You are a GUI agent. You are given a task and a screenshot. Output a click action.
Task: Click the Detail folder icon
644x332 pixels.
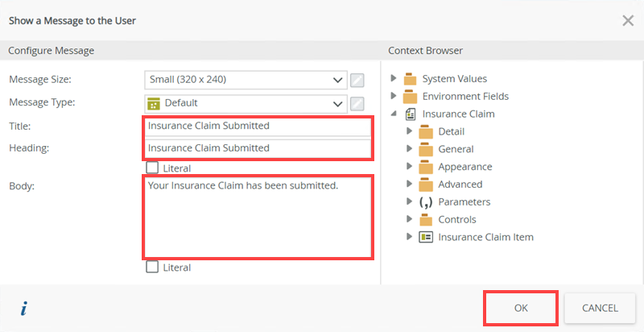(x=426, y=131)
